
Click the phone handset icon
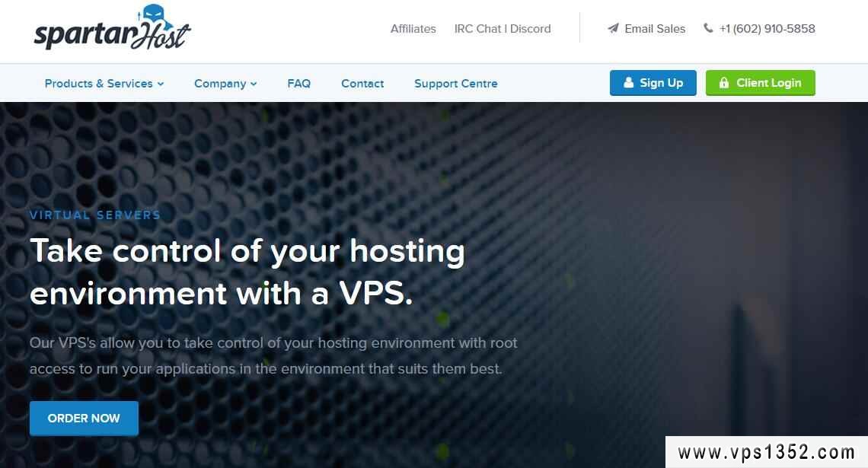[x=708, y=27]
